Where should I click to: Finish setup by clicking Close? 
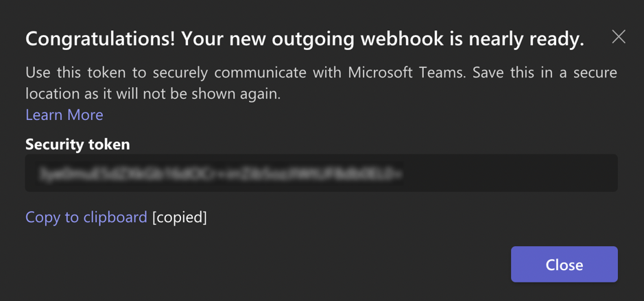click(564, 265)
